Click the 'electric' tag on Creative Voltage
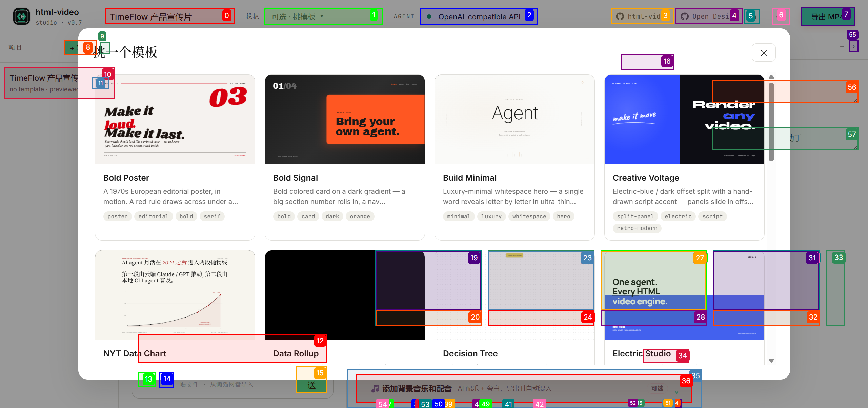This screenshot has width=868, height=408. click(678, 216)
